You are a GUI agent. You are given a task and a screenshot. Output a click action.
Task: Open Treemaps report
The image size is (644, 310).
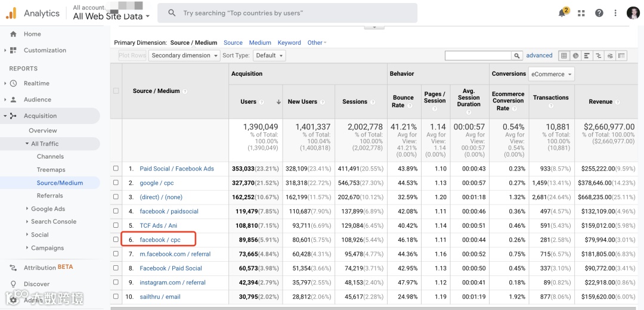pyautogui.click(x=51, y=169)
